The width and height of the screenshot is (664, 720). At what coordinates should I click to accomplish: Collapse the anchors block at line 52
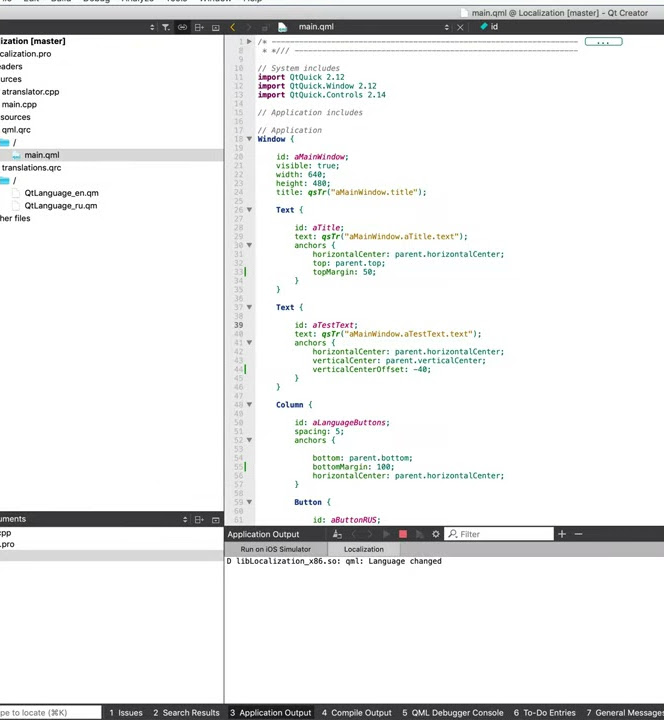click(249, 440)
